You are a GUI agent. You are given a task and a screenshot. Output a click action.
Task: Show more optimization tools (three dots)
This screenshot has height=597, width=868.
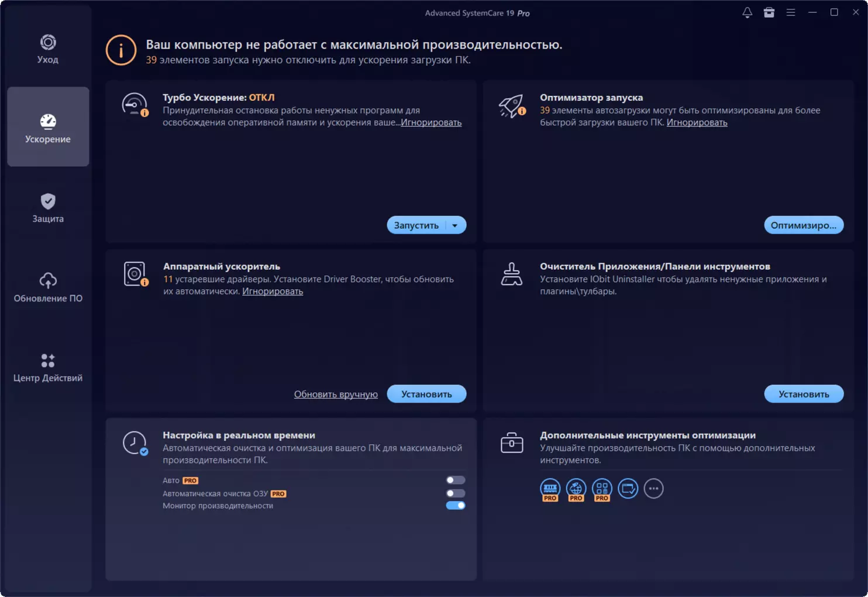(653, 488)
